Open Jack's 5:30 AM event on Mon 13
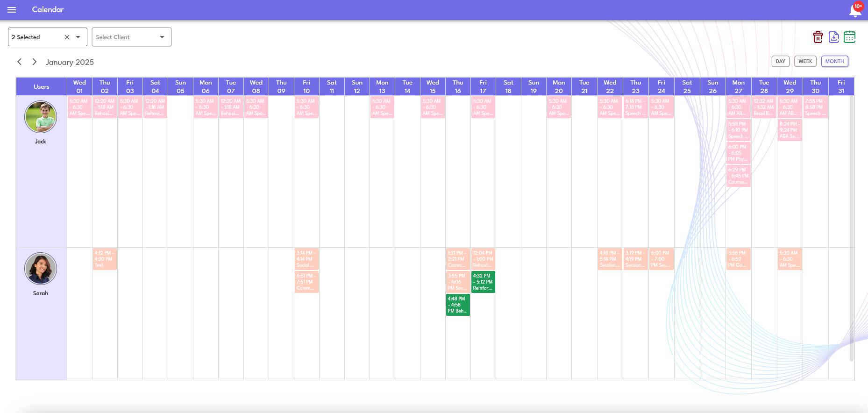This screenshot has height=413, width=868. pos(382,107)
